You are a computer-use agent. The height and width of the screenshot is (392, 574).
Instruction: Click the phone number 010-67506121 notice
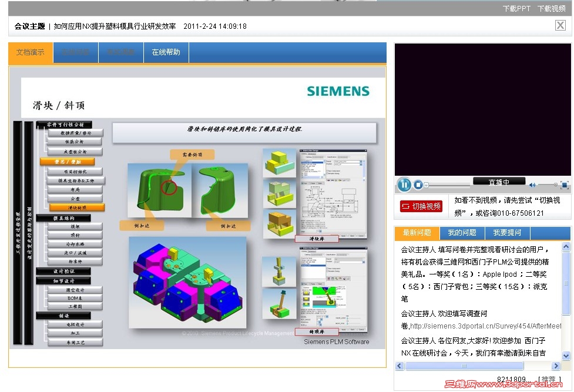click(521, 213)
